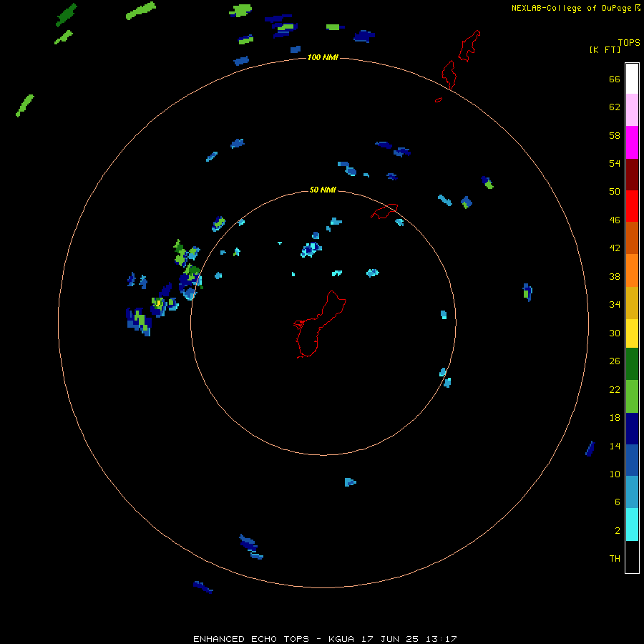644x644 pixels.
Task: Click the [K FT] units label
Action: [x=605, y=49]
